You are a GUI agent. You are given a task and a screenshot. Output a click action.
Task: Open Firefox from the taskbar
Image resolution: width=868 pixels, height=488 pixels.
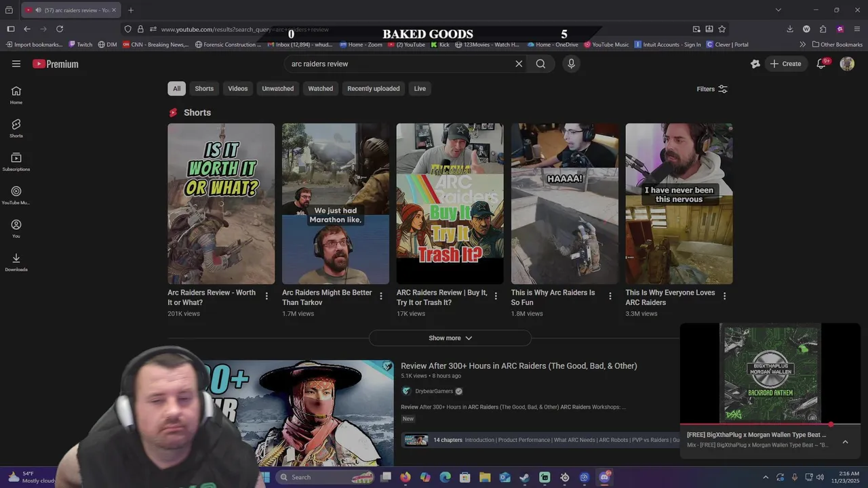(x=406, y=477)
